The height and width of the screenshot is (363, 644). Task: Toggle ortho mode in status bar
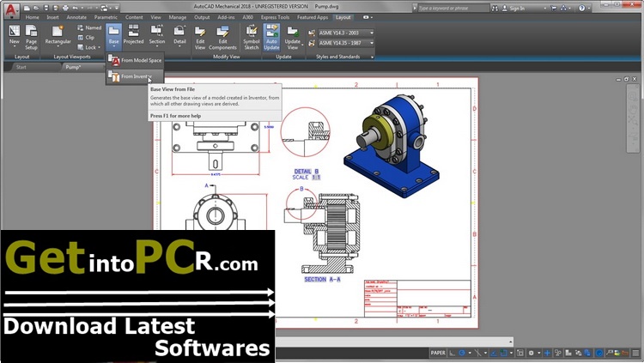(x=453, y=353)
